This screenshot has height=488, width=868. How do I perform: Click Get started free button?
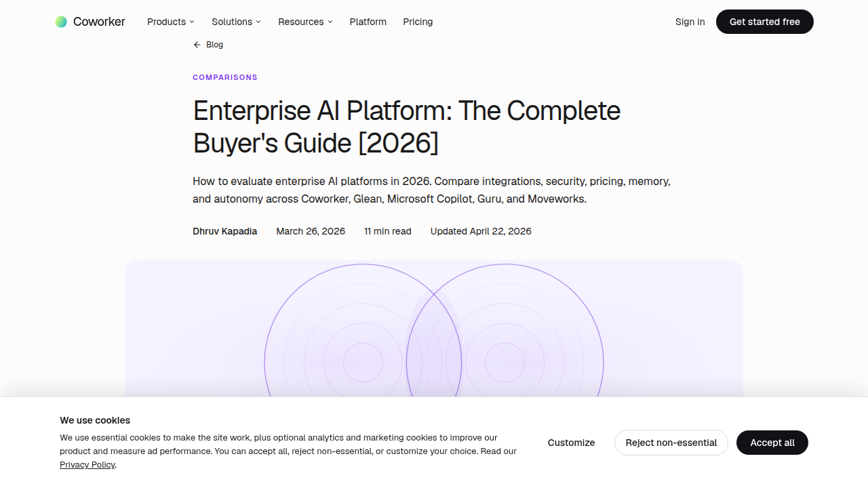tap(765, 22)
